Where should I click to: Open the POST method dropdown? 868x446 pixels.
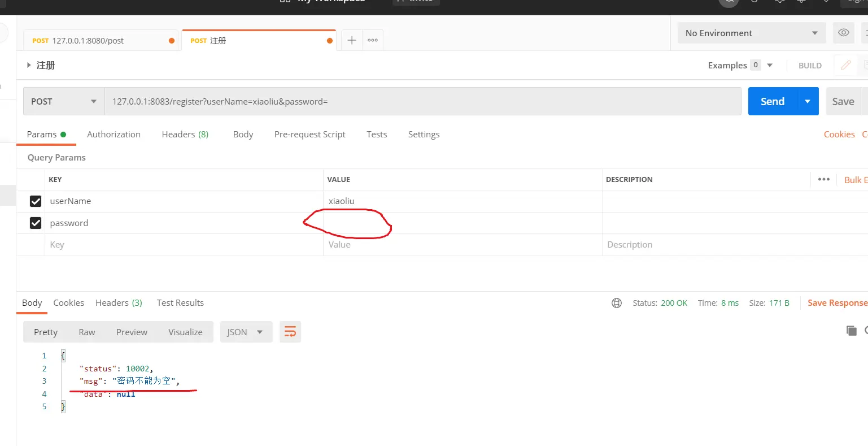[x=64, y=101]
